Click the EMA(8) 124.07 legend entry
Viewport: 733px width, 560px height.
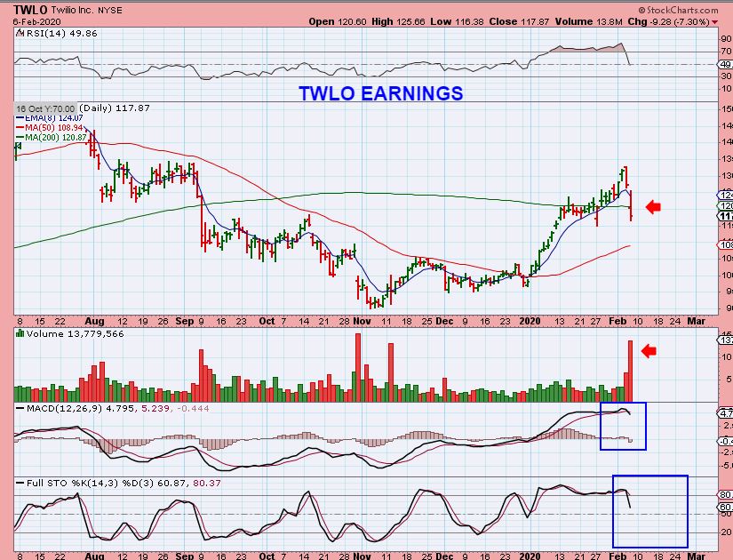click(50, 118)
